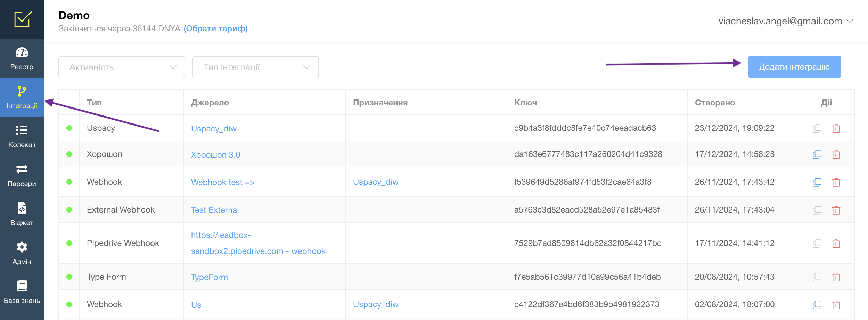Expand the Тип інтеграції dropdown

[255, 67]
